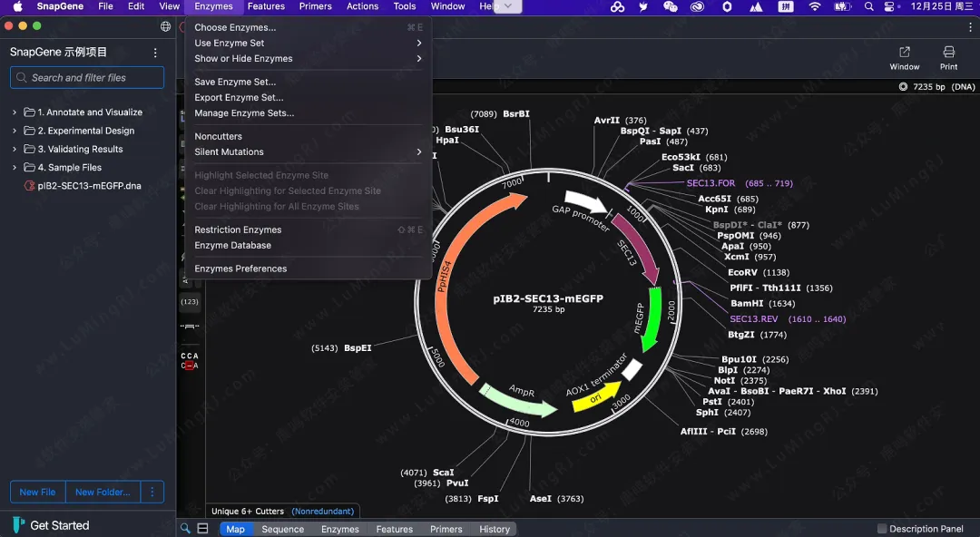Click the New Folder... button

pyautogui.click(x=103, y=492)
